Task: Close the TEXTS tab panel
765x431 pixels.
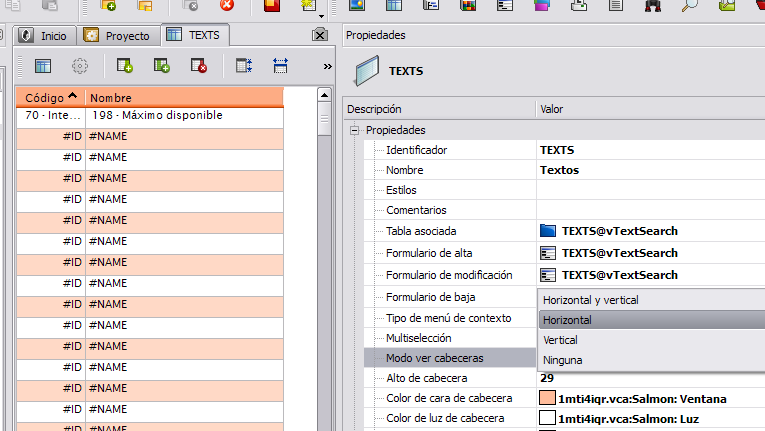Action: 319,35
